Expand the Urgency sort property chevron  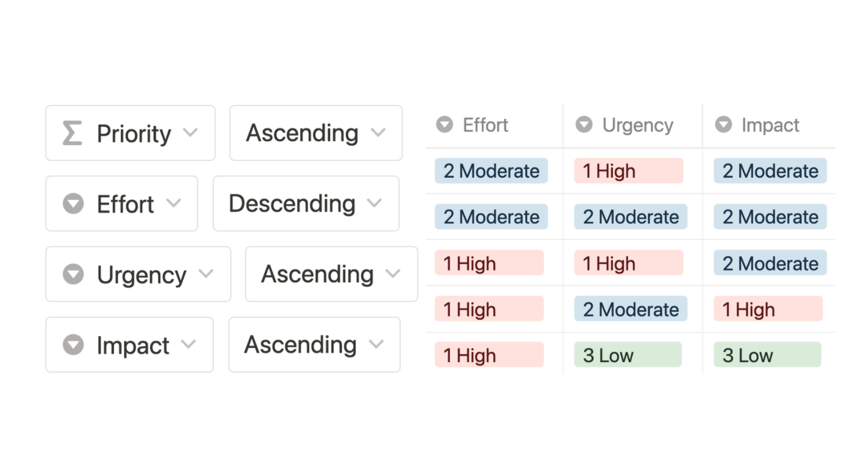[x=206, y=273]
